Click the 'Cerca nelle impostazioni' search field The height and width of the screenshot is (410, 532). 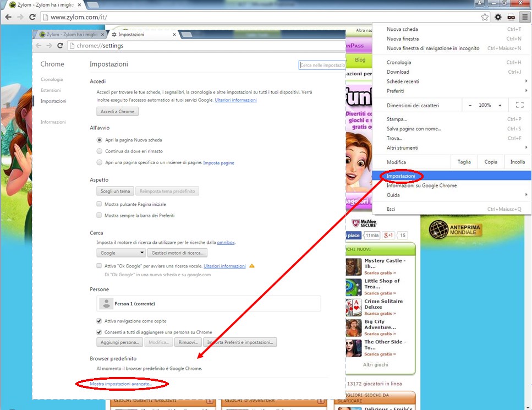pyautogui.click(x=322, y=65)
